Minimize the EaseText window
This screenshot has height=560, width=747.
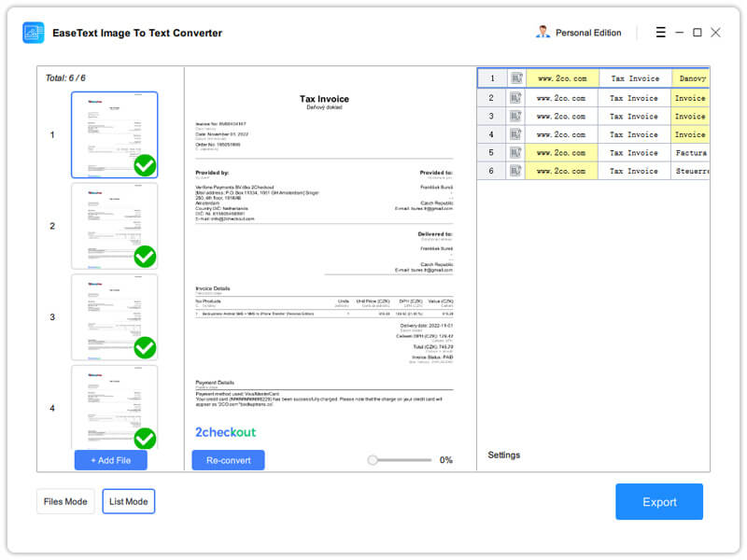pos(680,33)
